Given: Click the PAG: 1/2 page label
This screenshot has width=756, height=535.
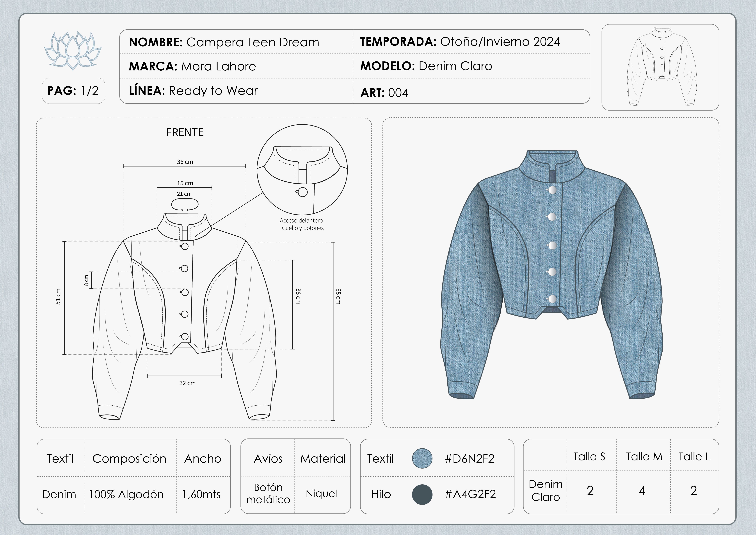Looking at the screenshot, I should click(x=73, y=91).
